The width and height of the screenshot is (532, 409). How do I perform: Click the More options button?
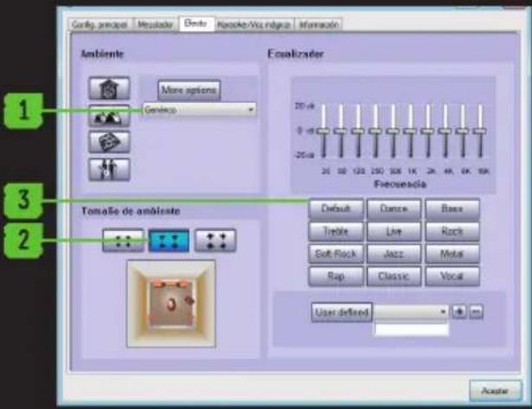[189, 90]
